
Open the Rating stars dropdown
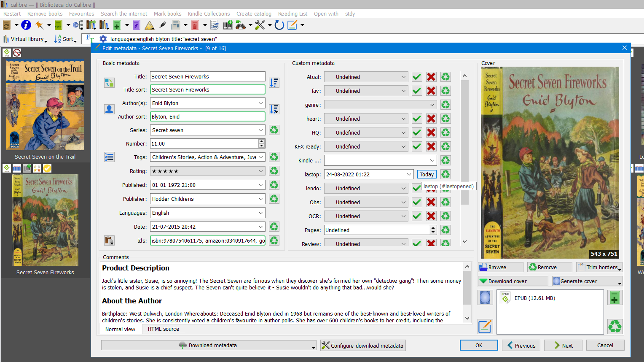pos(260,171)
